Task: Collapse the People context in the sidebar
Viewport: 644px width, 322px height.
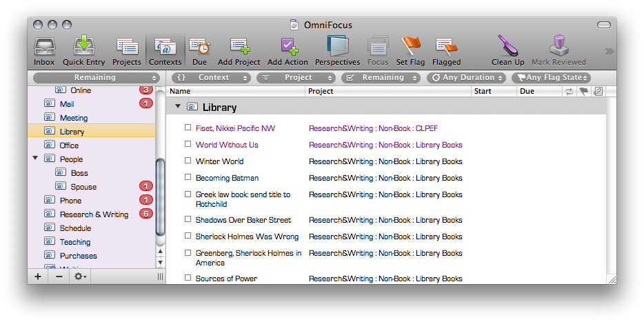Action: click(x=35, y=158)
